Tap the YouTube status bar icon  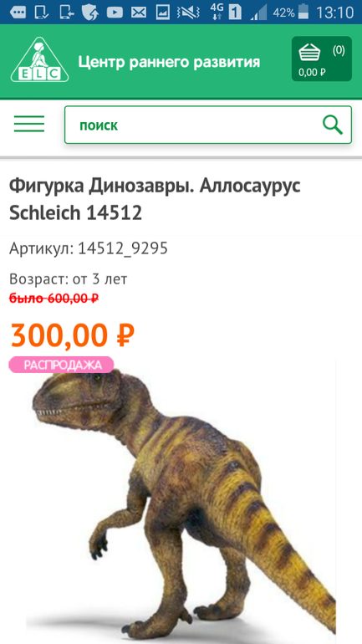(x=115, y=13)
